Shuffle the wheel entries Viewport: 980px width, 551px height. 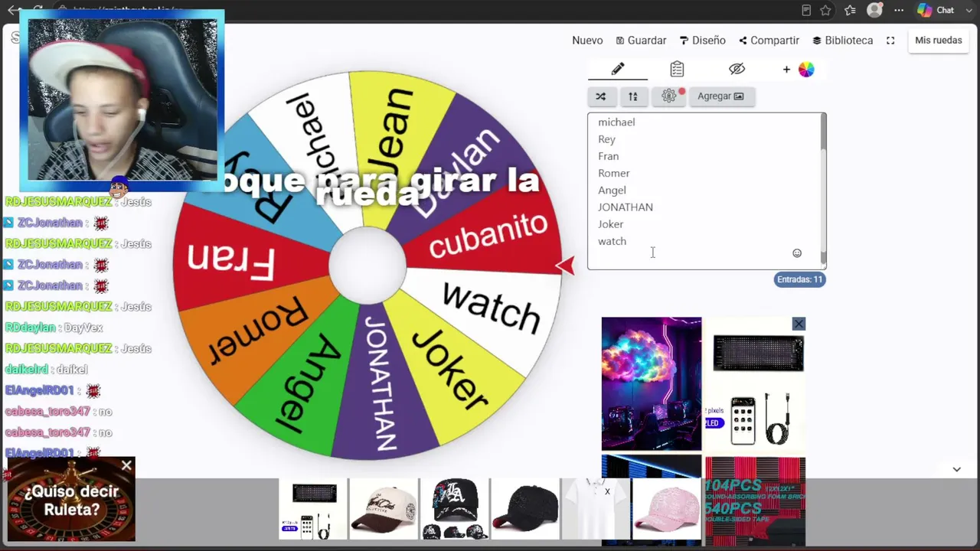click(601, 96)
